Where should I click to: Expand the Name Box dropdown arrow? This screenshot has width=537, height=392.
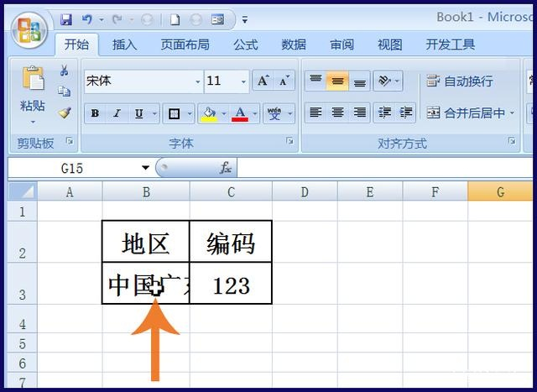pyautogui.click(x=145, y=168)
